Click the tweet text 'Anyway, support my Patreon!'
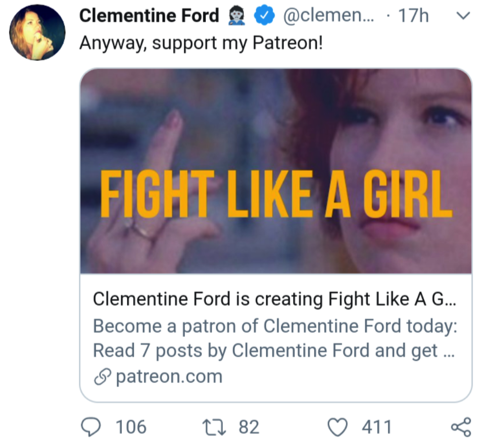 (201, 43)
